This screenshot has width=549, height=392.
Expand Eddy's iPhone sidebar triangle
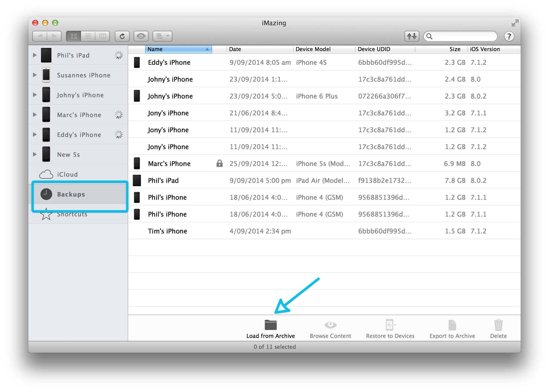(x=35, y=134)
